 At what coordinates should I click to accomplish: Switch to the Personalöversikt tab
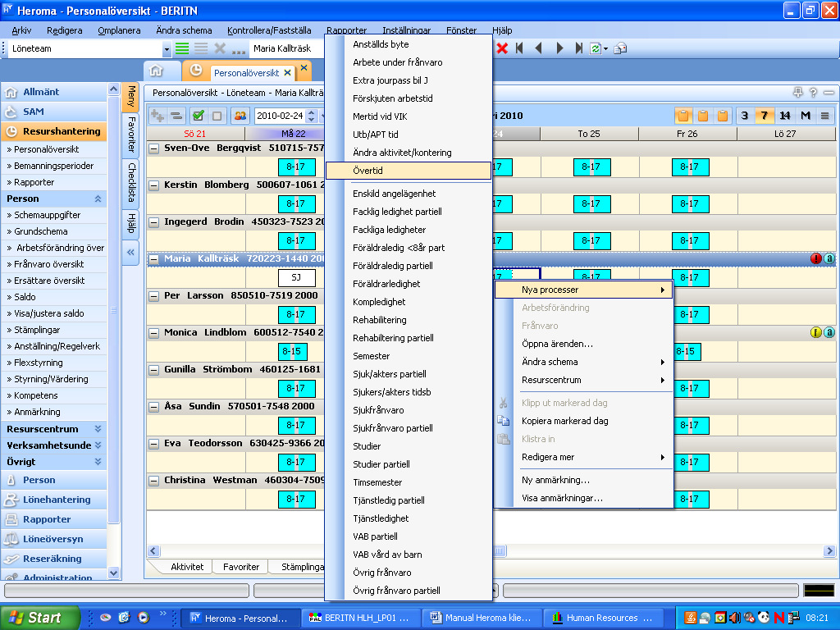(x=246, y=73)
